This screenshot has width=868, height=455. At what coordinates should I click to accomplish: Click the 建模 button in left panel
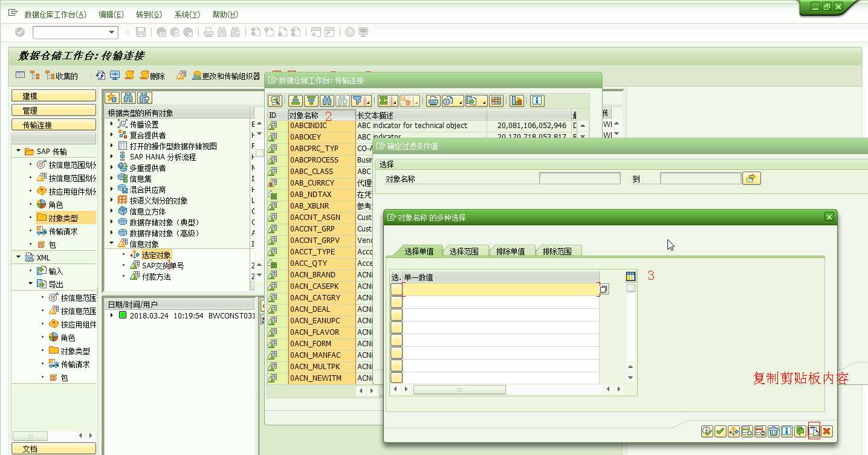coord(54,95)
